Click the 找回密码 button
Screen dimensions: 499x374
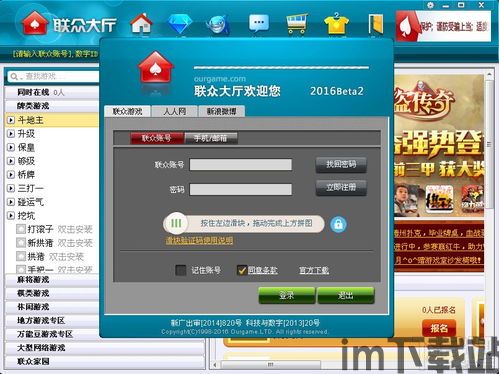341,164
